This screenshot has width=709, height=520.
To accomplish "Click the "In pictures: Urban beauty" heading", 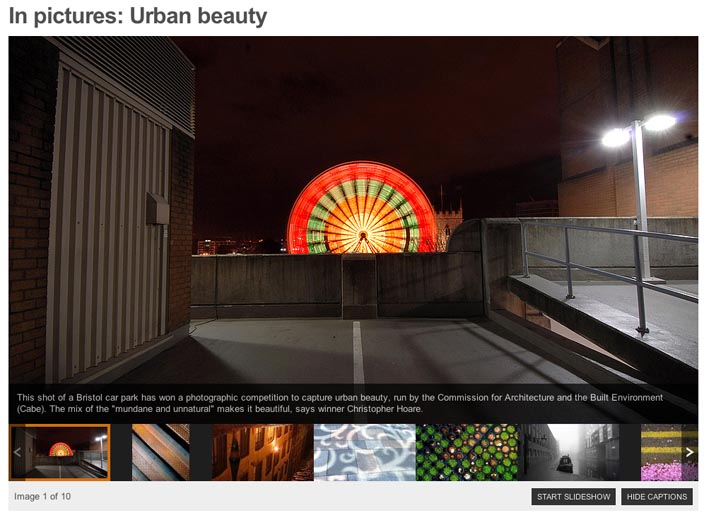I will (x=138, y=17).
